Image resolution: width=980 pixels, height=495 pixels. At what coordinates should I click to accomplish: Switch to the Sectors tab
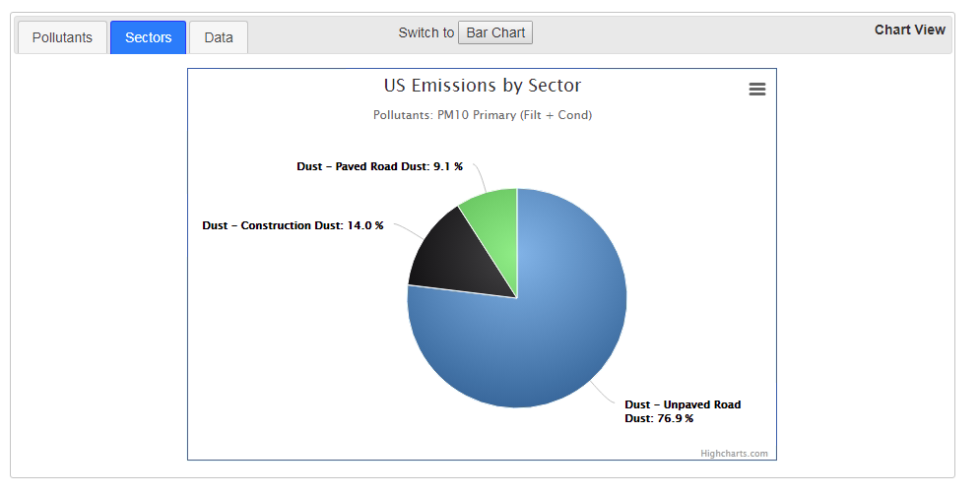148,37
